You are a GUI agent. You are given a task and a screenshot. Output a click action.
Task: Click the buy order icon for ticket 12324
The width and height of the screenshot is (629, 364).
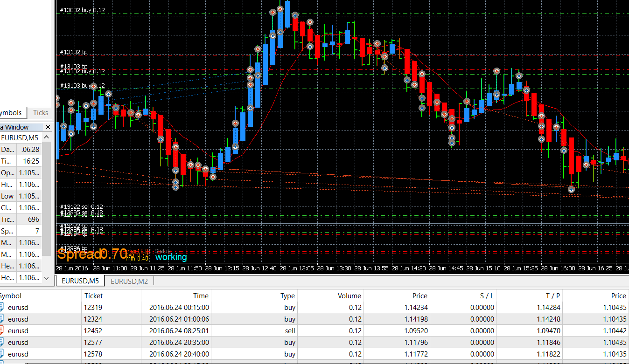(x=1, y=319)
